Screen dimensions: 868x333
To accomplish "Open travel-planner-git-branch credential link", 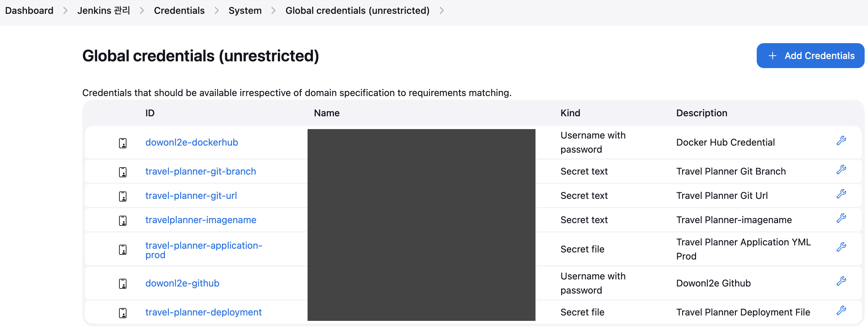I will [x=201, y=171].
